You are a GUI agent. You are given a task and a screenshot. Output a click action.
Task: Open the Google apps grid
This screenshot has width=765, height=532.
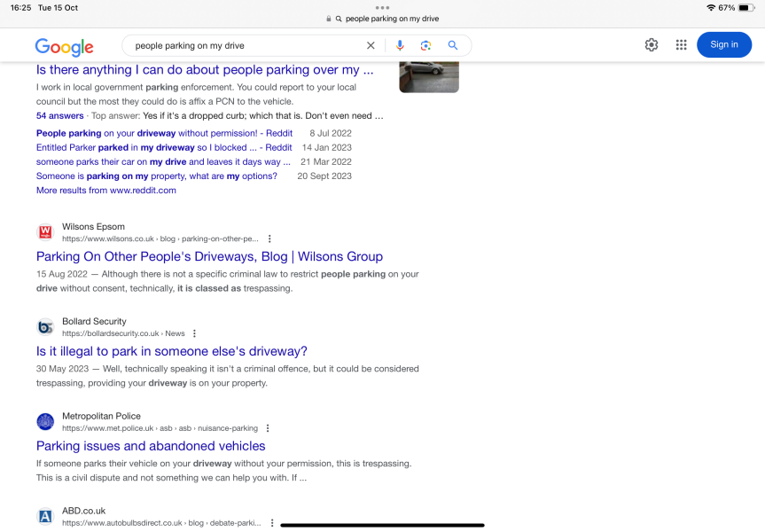(681, 45)
